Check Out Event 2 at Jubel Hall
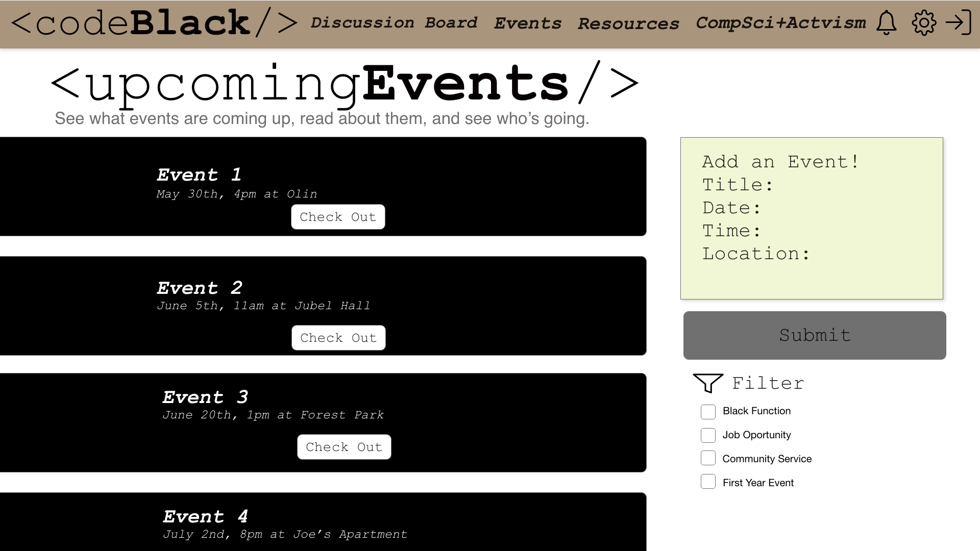The height and width of the screenshot is (551, 980). [338, 338]
